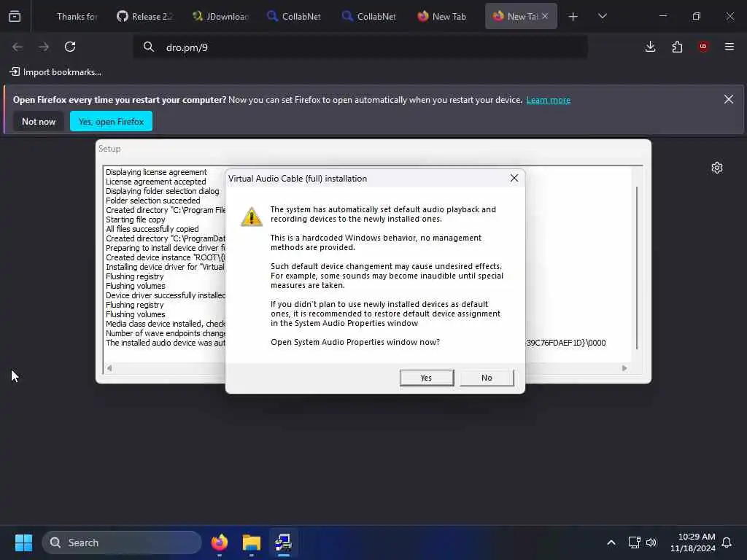This screenshot has height=560, width=747.
Task: Go forward to the next page
Action: coord(44,47)
